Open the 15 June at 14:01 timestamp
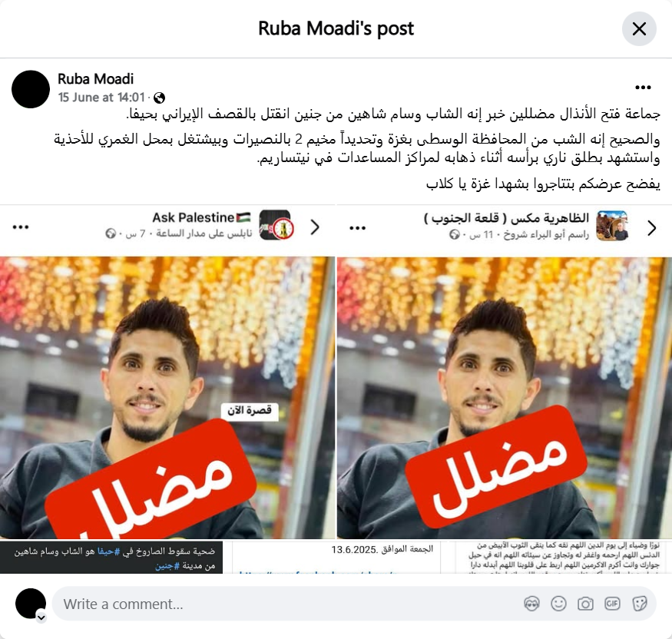The height and width of the screenshot is (639, 672). 101,98
